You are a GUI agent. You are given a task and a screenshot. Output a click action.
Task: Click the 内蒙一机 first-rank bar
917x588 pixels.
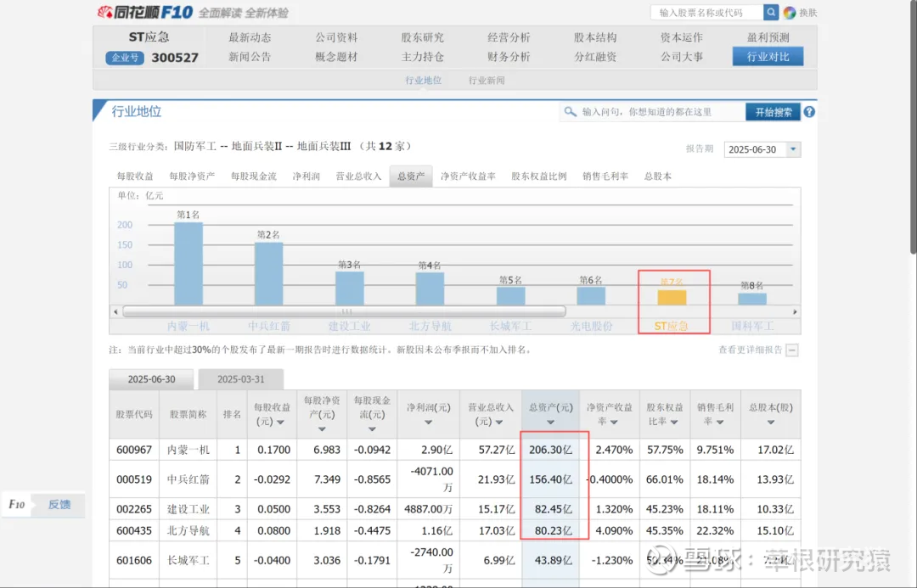188,264
